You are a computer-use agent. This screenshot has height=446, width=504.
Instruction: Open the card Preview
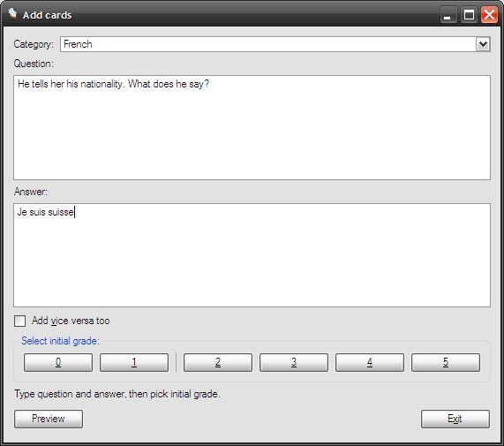pyautogui.click(x=49, y=419)
